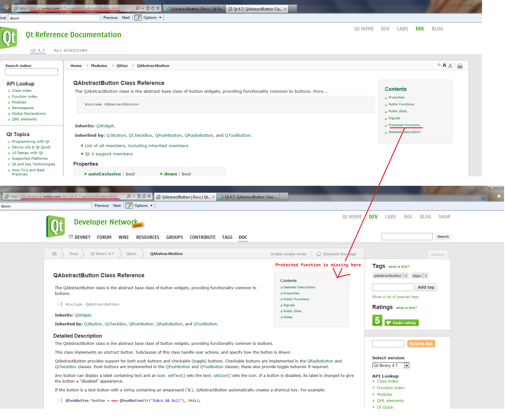
Task: Select the largest font size A icon
Action: tap(450, 66)
